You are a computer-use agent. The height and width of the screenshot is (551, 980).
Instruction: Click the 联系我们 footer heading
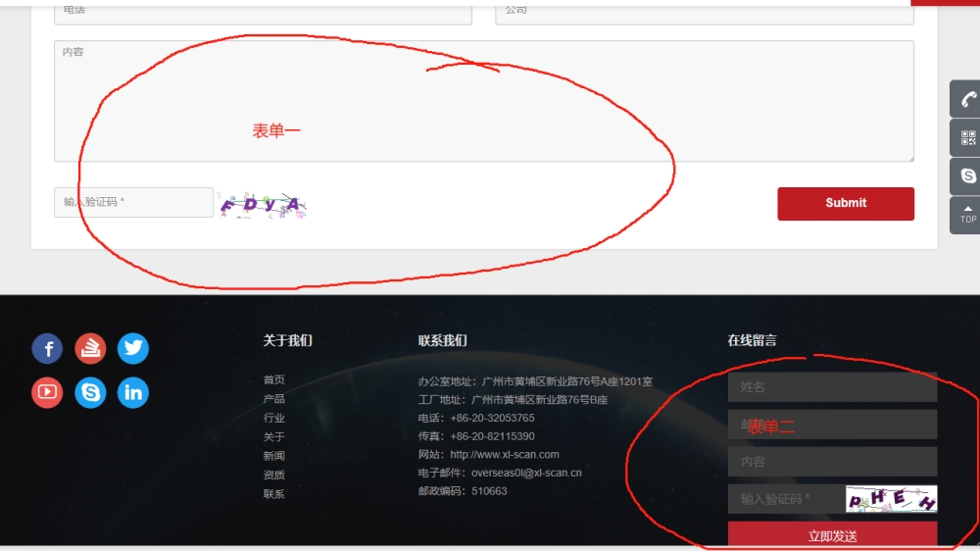[443, 340]
